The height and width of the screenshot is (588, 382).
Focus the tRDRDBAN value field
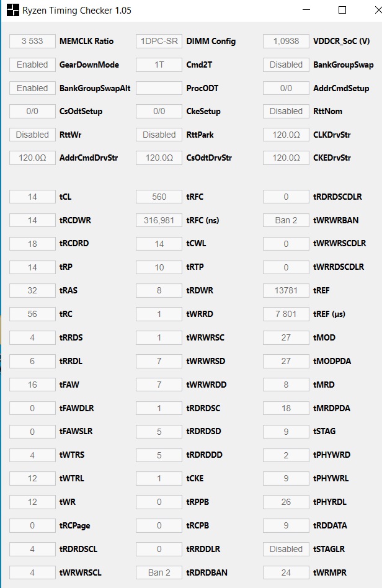pyautogui.click(x=159, y=572)
